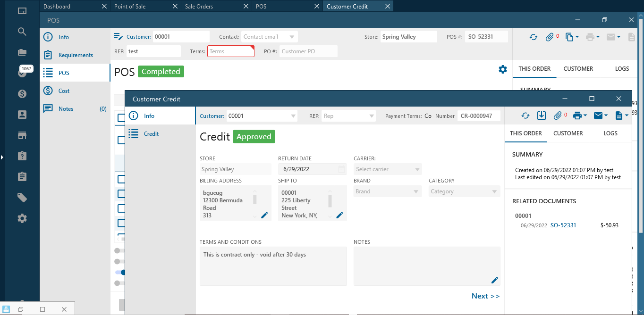Edit the Notes field pencil icon
644x315 pixels.
494,280
